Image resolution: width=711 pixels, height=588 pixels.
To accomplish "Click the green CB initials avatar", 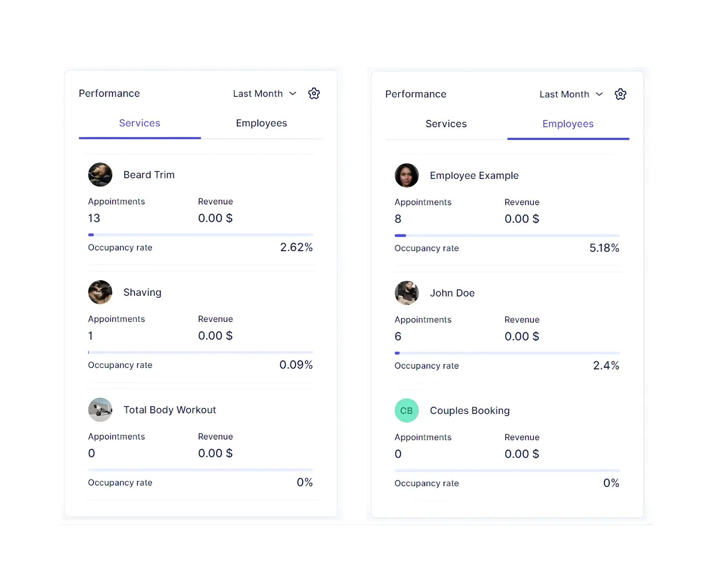I will point(407,410).
